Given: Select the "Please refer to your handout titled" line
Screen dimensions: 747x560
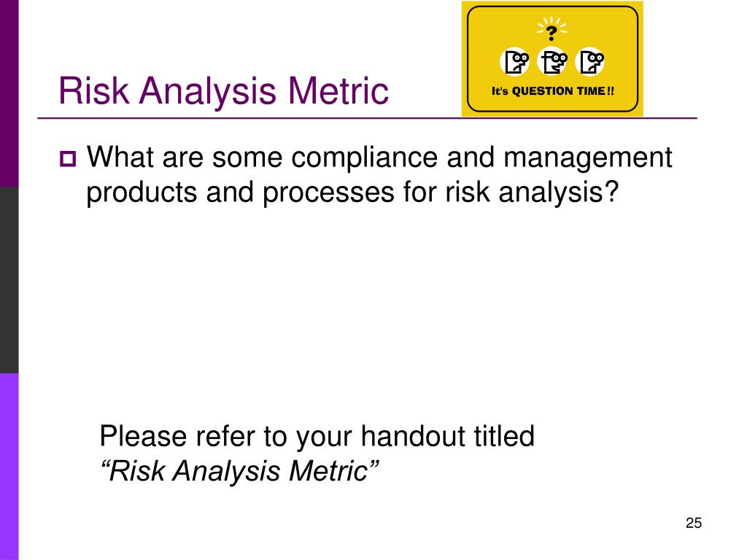Looking at the screenshot, I should tap(317, 436).
